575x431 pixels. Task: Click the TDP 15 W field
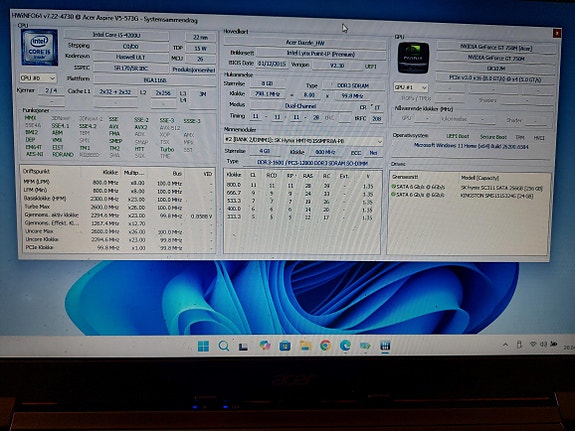(200, 48)
